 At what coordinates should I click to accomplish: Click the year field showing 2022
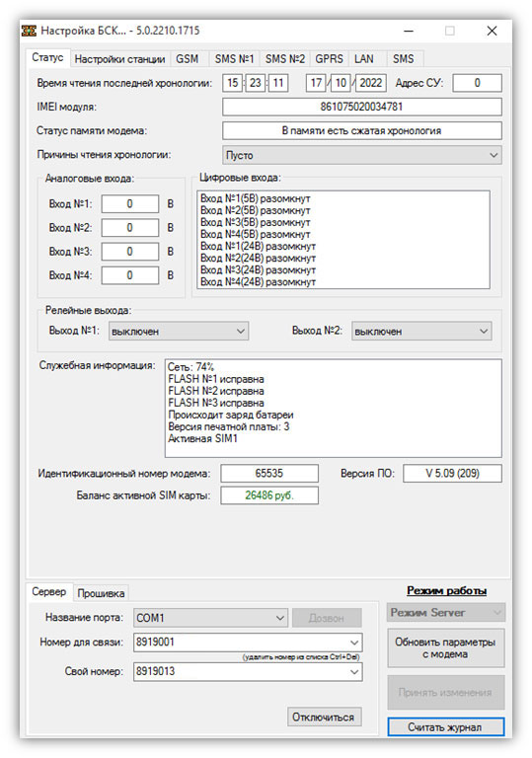[x=371, y=83]
